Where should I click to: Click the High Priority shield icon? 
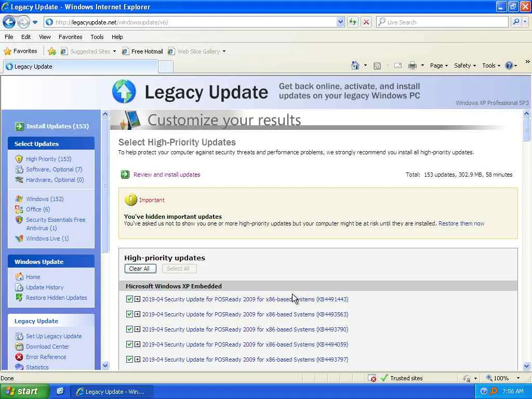(x=19, y=159)
